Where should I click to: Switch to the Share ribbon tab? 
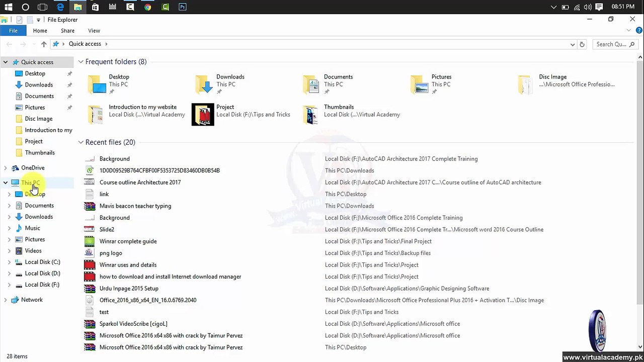pyautogui.click(x=67, y=31)
